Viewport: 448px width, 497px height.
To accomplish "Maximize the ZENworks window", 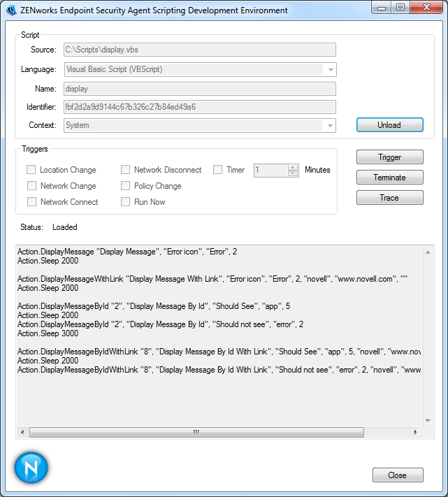I will pyautogui.click(x=400, y=8).
